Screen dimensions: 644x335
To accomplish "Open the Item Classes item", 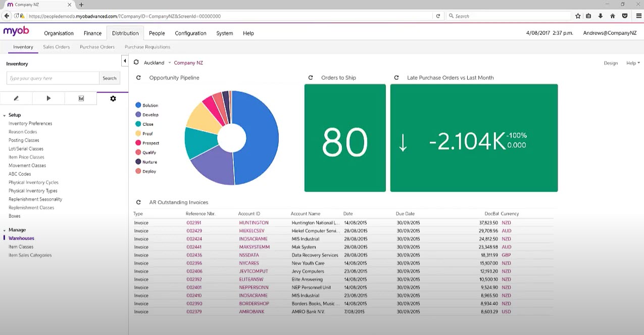I will tap(21, 247).
